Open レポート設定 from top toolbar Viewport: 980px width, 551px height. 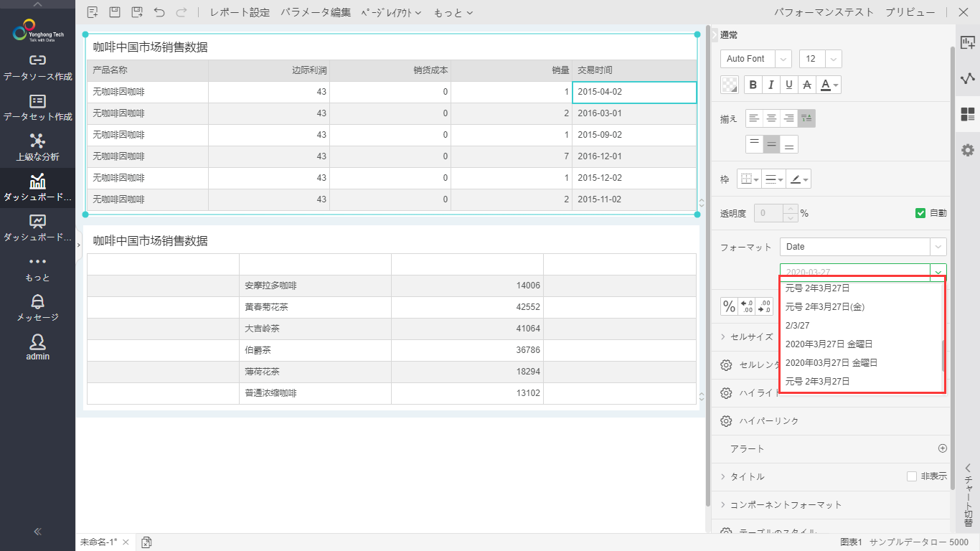[240, 12]
